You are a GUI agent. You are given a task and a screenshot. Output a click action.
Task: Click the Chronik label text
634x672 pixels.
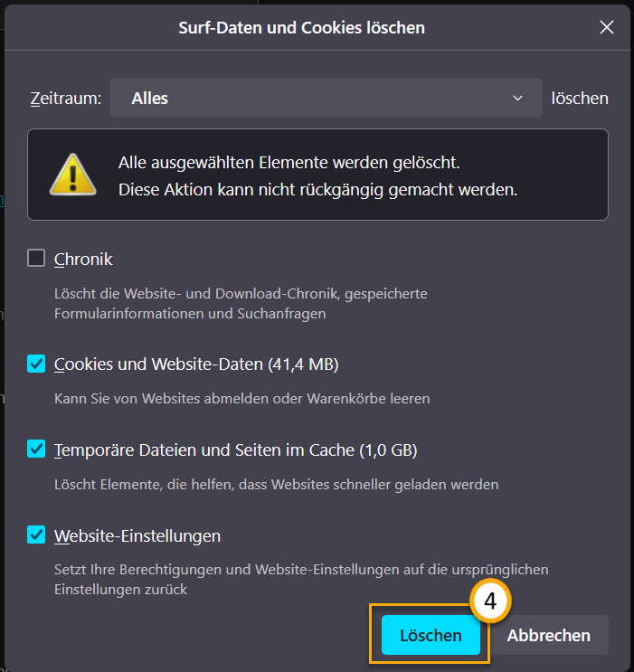coord(83,259)
